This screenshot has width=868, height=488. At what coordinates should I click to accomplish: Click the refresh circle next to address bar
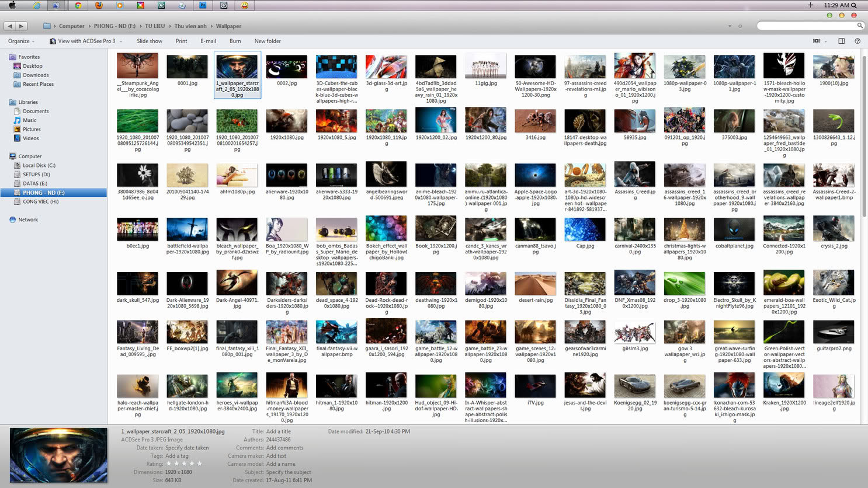click(x=740, y=26)
